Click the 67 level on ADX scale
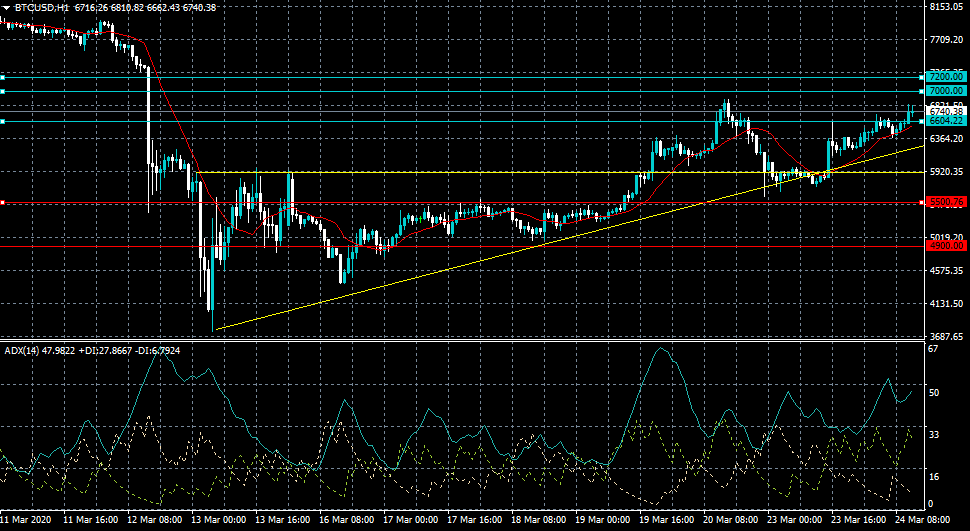Screen dimensions: 970x531 pyautogui.click(x=934, y=348)
